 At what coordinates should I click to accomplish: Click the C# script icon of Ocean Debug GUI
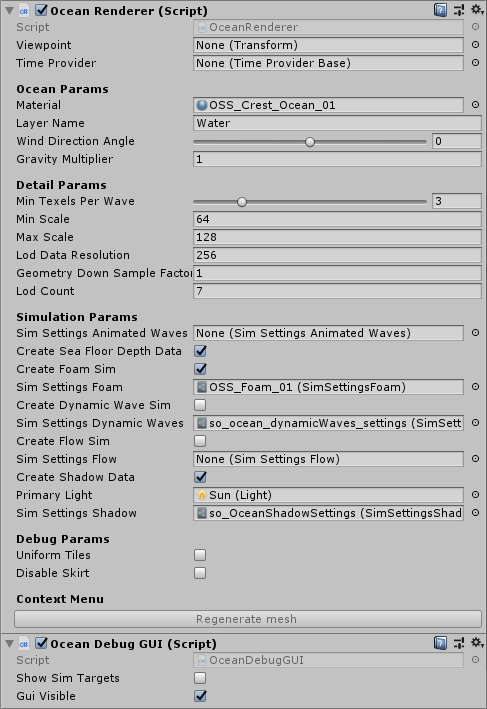[24, 643]
